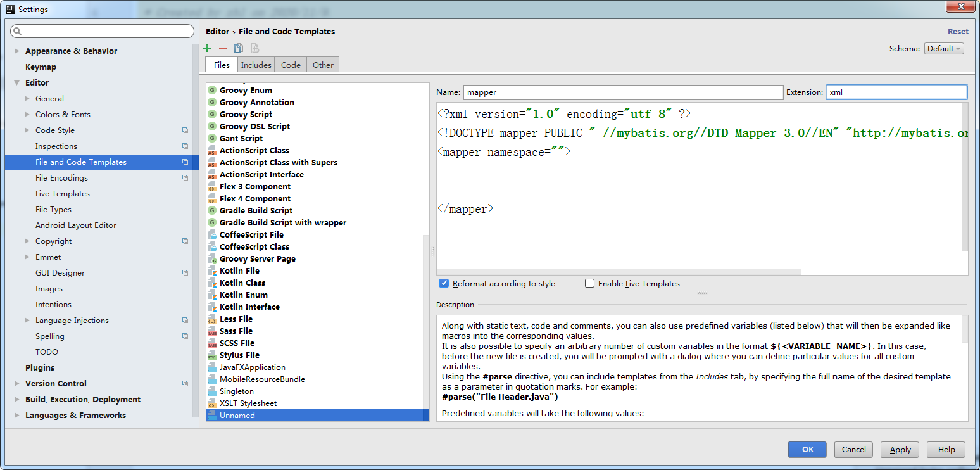Click the Reset link

pyautogui.click(x=958, y=30)
